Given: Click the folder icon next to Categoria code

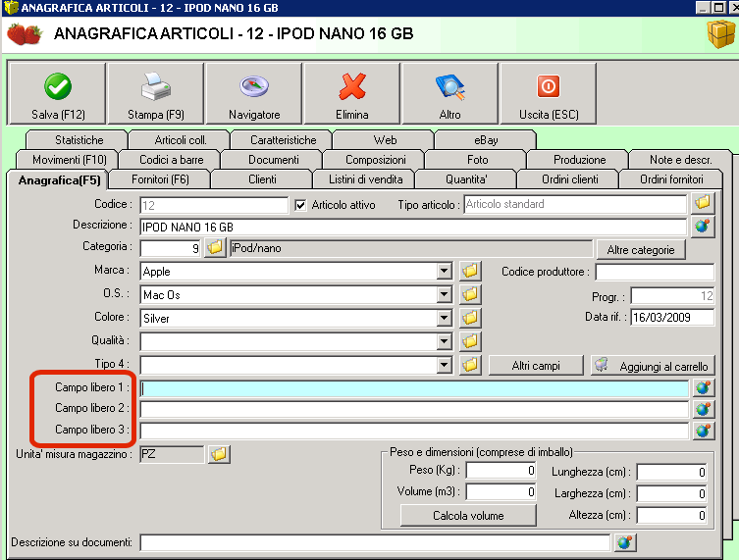Looking at the screenshot, I should [x=215, y=247].
